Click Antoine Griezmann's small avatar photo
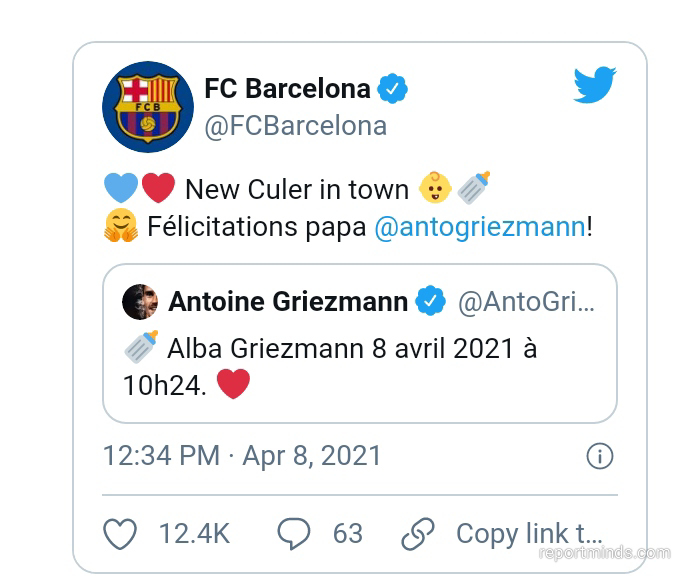Image resolution: width=690 pixels, height=584 pixels. point(140,302)
